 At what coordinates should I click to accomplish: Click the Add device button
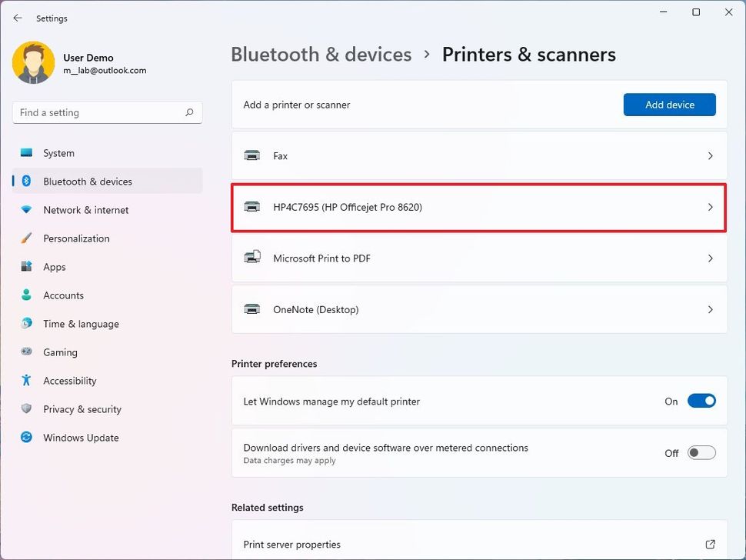(x=668, y=105)
